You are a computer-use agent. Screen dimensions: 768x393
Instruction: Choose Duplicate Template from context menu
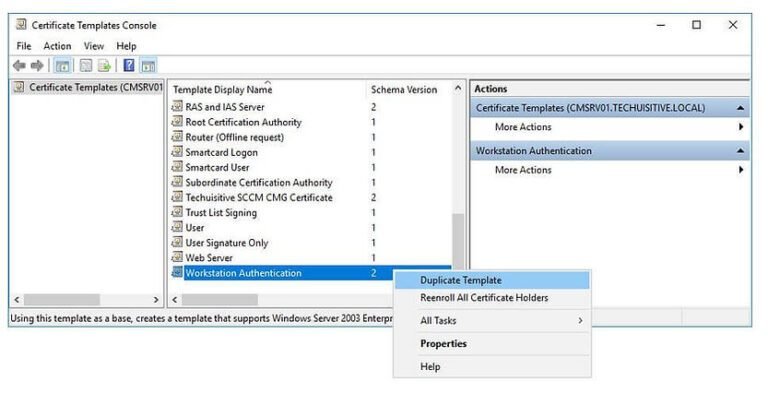point(492,280)
